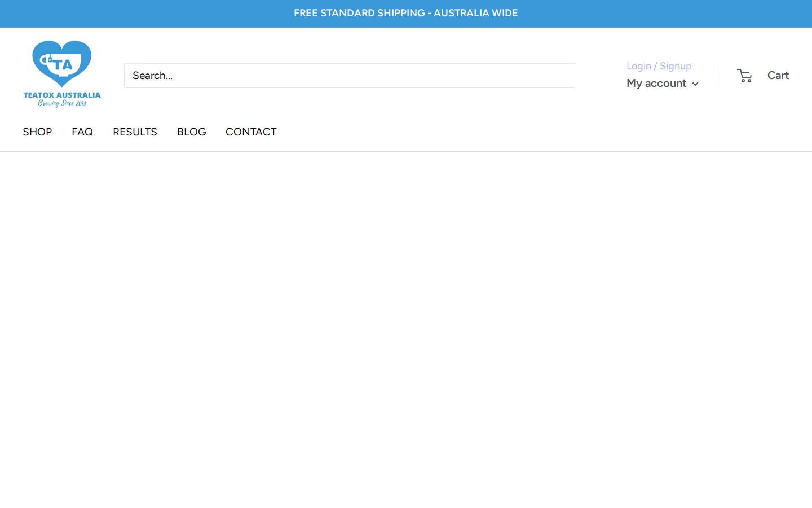Viewport: 812px width, 508px height.
Task: Visit the BLOG page
Action: pyautogui.click(x=192, y=132)
